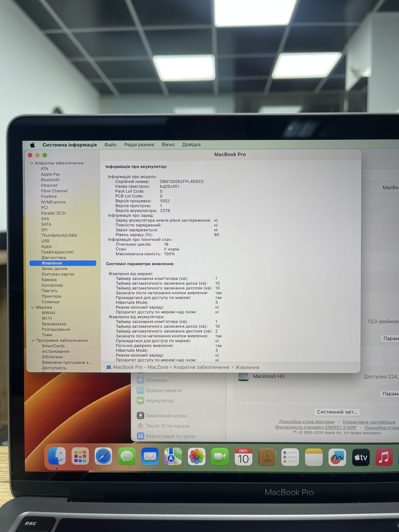The width and height of the screenshot is (399, 532).
Task: Click Touch ID та пароль fingerprint icon
Action: point(140,426)
